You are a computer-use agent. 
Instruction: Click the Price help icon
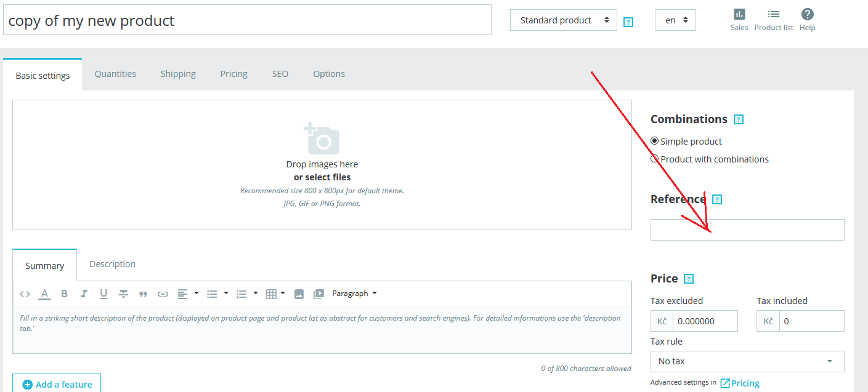689,279
